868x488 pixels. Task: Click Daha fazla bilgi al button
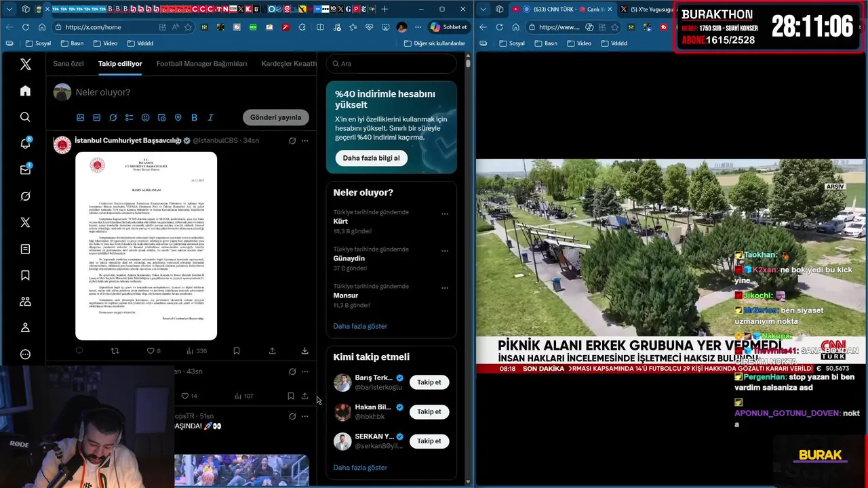pyautogui.click(x=371, y=158)
